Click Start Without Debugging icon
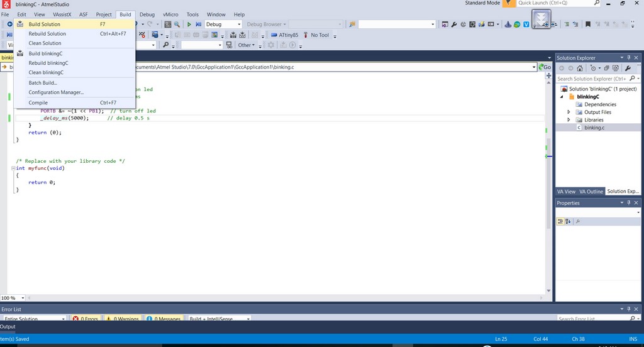The image size is (644, 347). click(x=198, y=25)
